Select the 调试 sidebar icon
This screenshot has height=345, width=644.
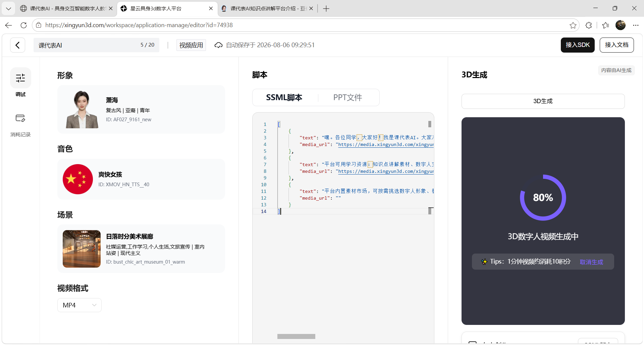20,78
